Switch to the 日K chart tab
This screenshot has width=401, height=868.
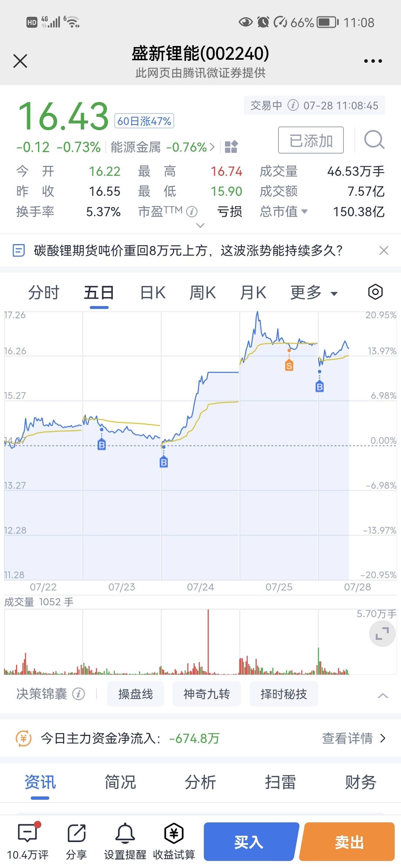click(x=153, y=293)
